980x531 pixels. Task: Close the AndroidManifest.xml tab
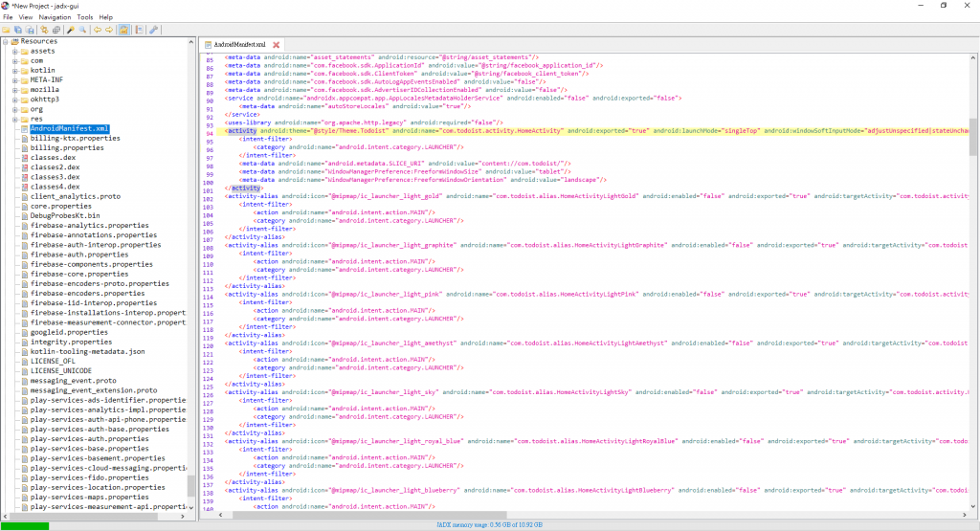pyautogui.click(x=276, y=44)
